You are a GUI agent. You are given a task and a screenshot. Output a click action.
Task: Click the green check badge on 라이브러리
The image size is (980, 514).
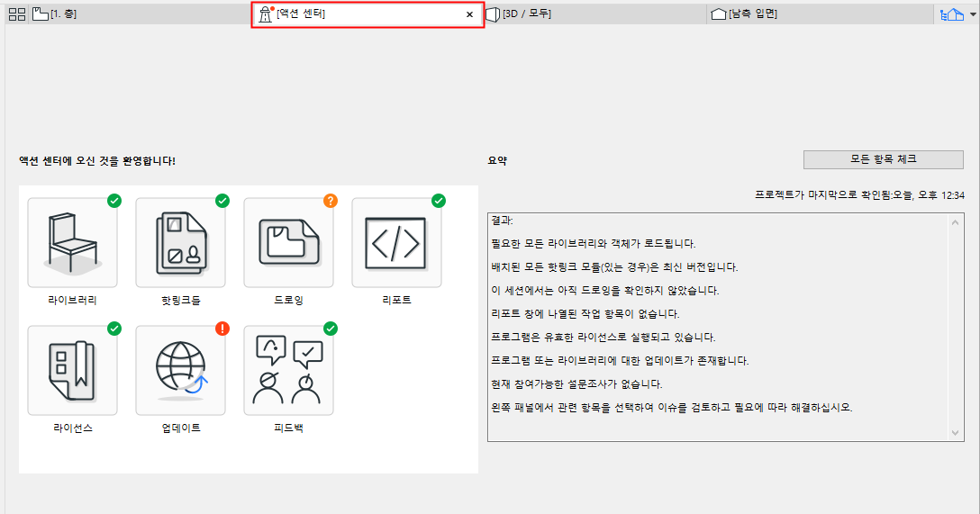tap(114, 201)
